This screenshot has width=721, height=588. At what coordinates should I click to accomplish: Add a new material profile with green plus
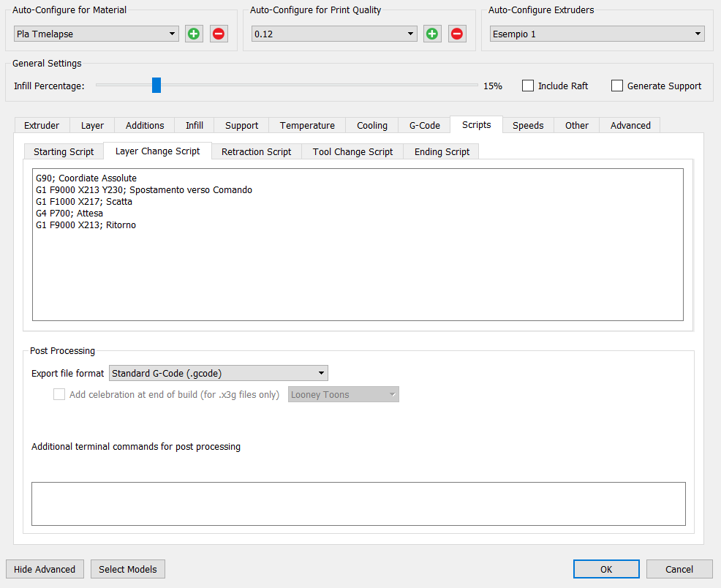tap(194, 34)
